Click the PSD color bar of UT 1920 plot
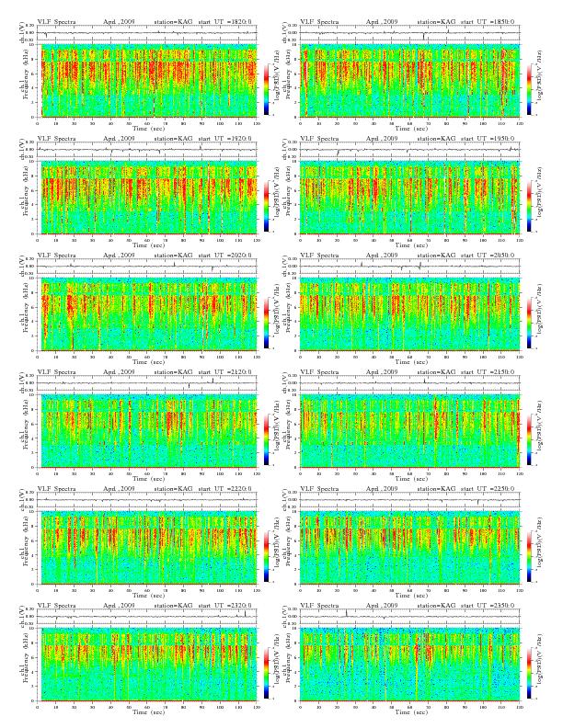The height and width of the screenshot is (728, 563). pyautogui.click(x=266, y=206)
